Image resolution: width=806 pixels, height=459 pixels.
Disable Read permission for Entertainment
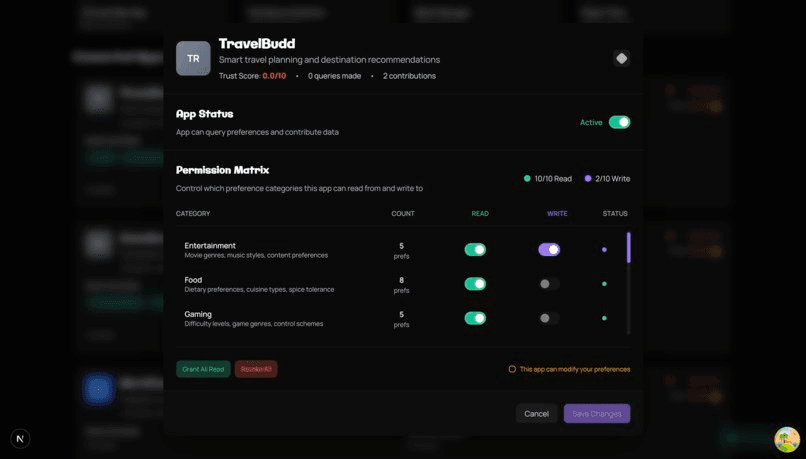(x=475, y=250)
